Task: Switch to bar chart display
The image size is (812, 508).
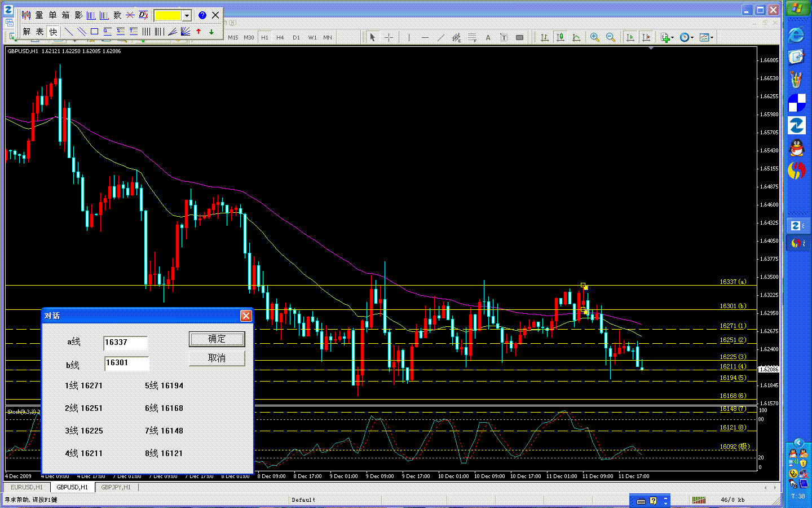Action: pos(544,37)
